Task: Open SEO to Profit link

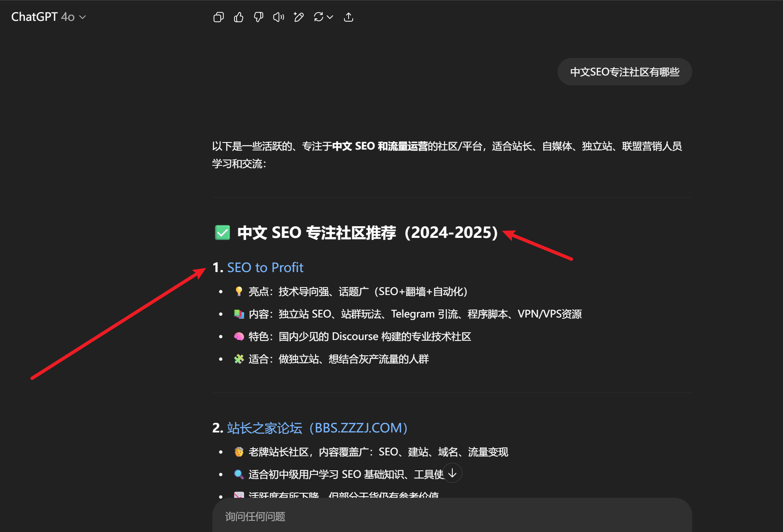Action: 265,267
